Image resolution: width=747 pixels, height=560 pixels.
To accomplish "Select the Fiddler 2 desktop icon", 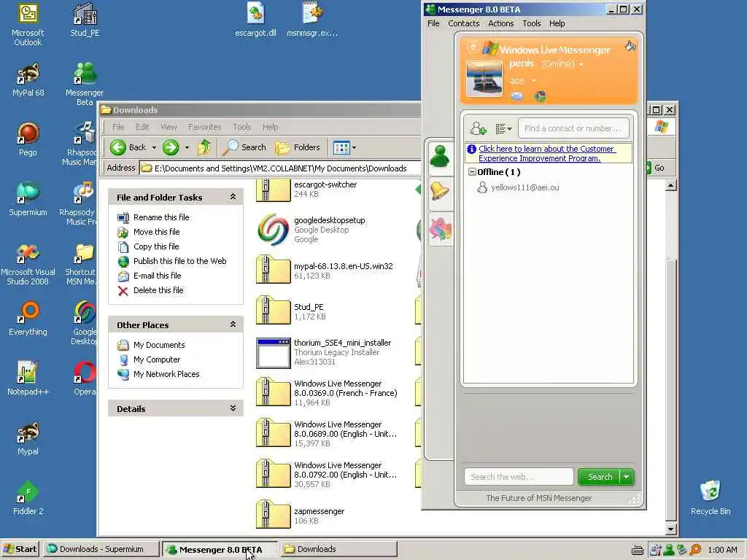I will (28, 498).
